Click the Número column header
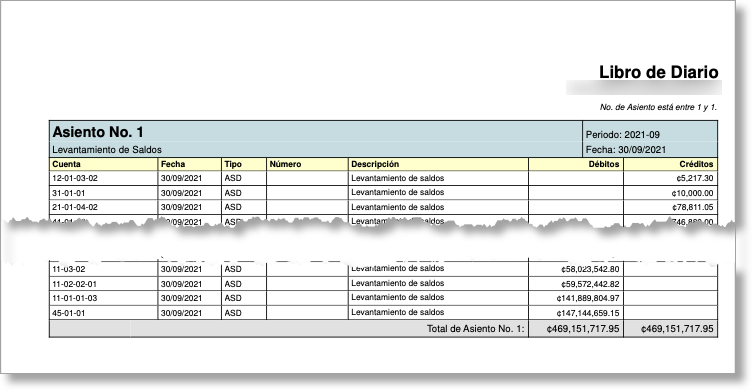Screen dimensions: 752x390 pyautogui.click(x=285, y=164)
